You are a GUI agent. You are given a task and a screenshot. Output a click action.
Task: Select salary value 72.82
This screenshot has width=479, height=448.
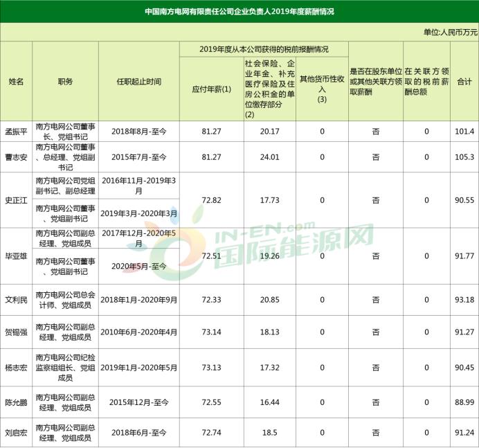point(211,201)
